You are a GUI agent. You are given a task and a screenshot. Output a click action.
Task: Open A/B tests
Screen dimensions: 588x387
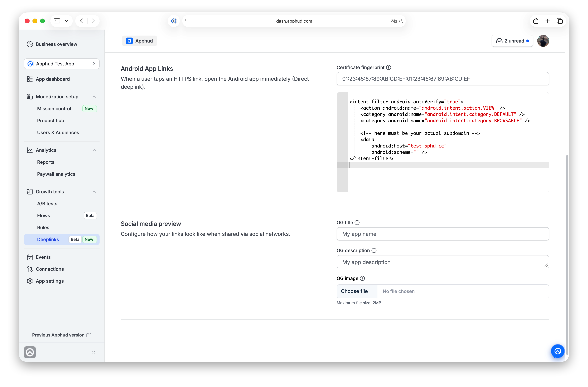tap(47, 203)
